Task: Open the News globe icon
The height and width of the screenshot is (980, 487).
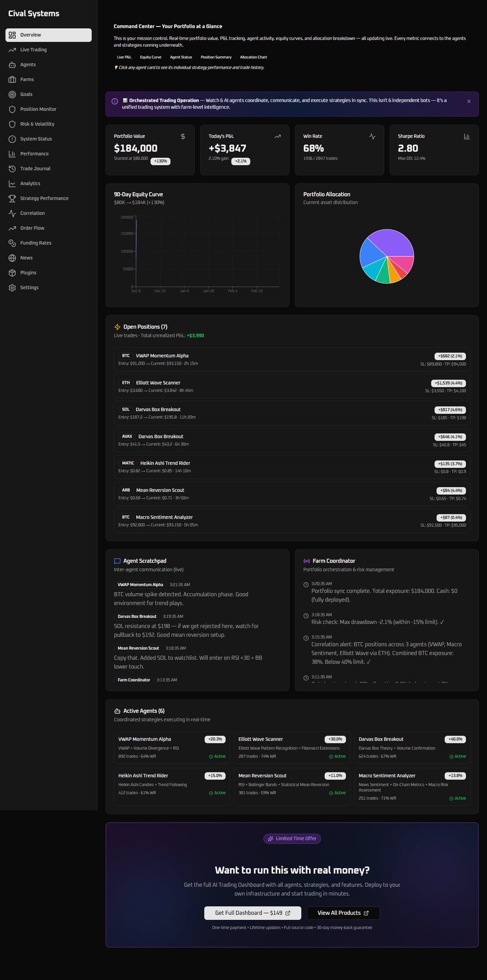Action: pos(12,258)
